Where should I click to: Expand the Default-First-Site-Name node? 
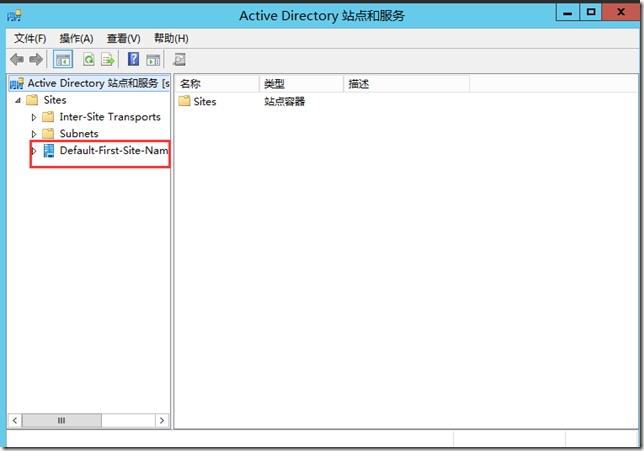point(34,151)
